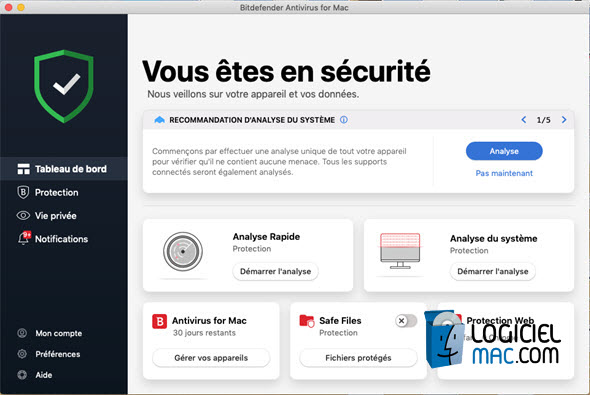This screenshot has width=590, height=395.
Task: Click the blue Analyse button
Action: [504, 151]
